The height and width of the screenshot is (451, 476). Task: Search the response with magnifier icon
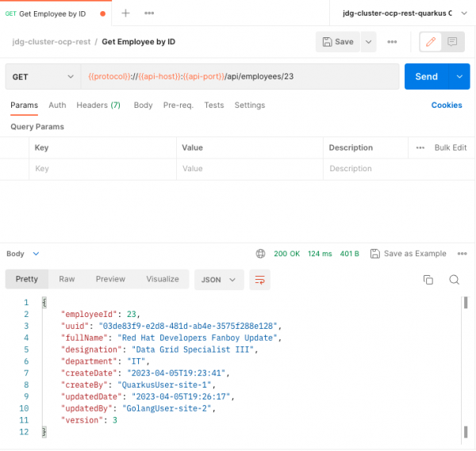point(454,280)
